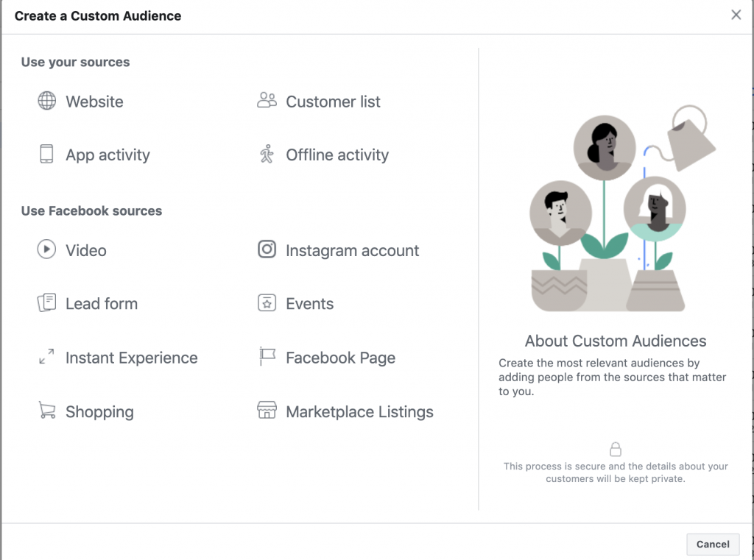Click the play icon next to Video
Image resolution: width=754 pixels, height=560 pixels.
[x=46, y=249]
